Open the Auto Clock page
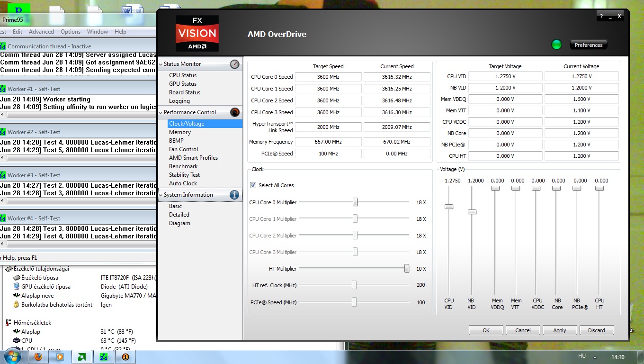The image size is (644, 364). (183, 183)
